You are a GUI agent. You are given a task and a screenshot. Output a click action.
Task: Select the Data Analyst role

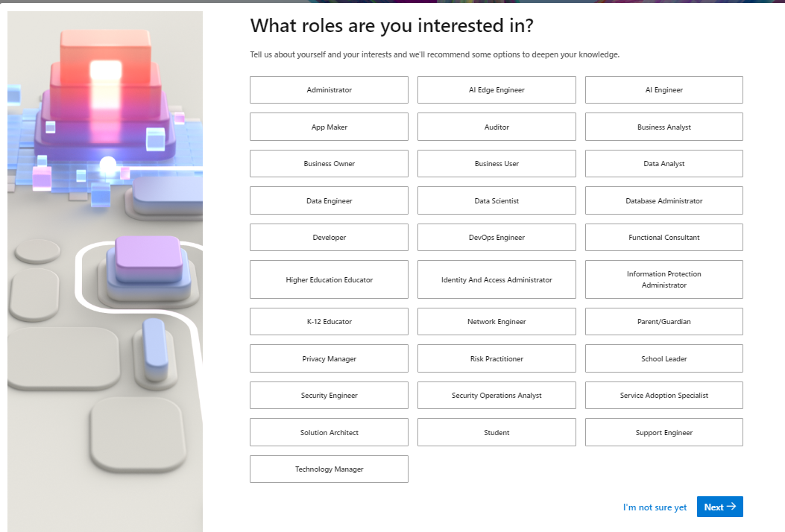tap(663, 164)
